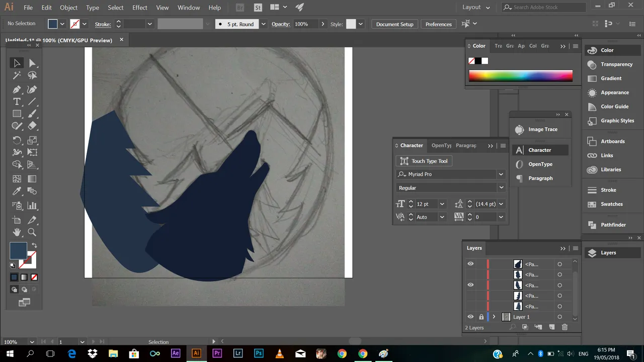Create a new layer in Layers panel
644x362 pixels.
click(551, 327)
